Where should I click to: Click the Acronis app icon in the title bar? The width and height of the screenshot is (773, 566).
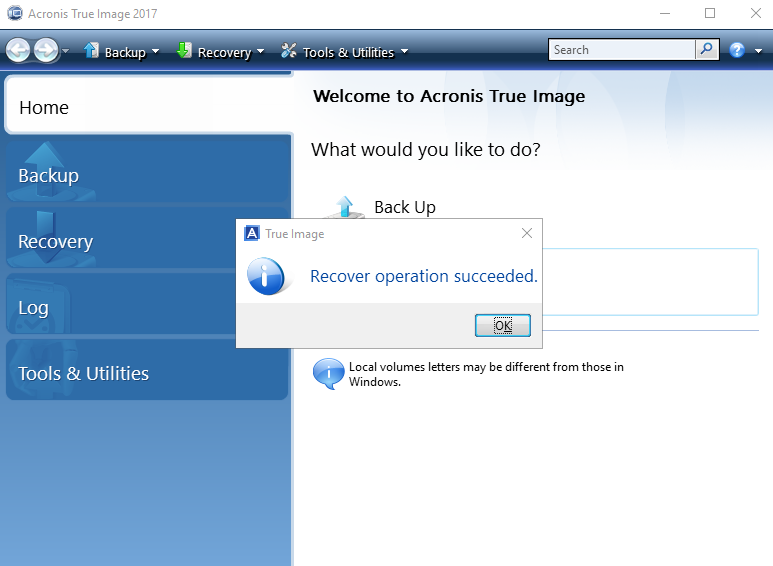[15, 13]
